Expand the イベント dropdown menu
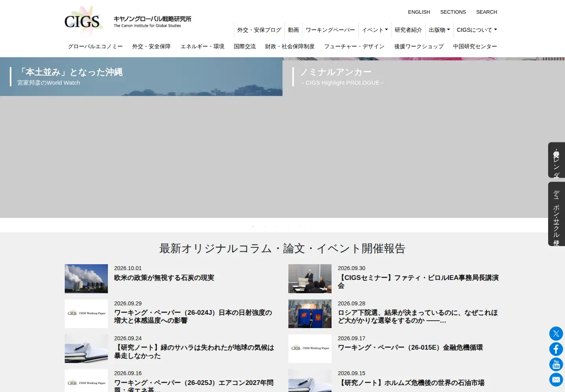This screenshot has height=392, width=565. [x=375, y=30]
